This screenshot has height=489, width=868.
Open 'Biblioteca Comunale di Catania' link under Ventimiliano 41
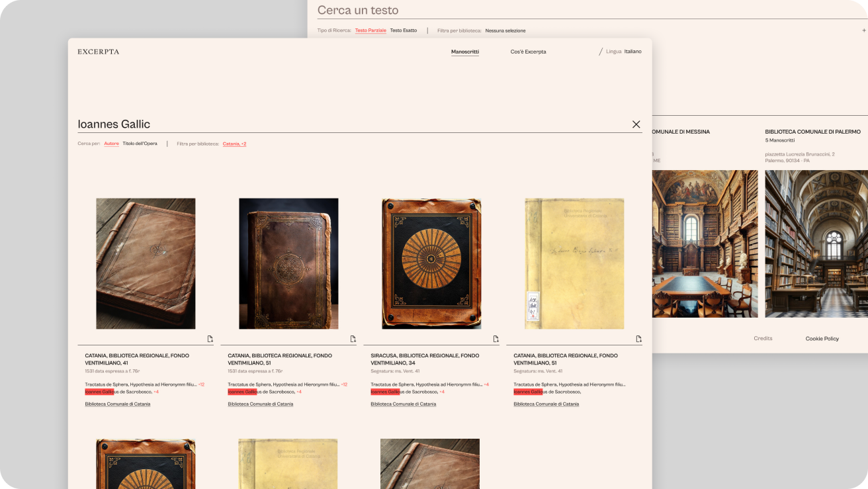pyautogui.click(x=118, y=404)
